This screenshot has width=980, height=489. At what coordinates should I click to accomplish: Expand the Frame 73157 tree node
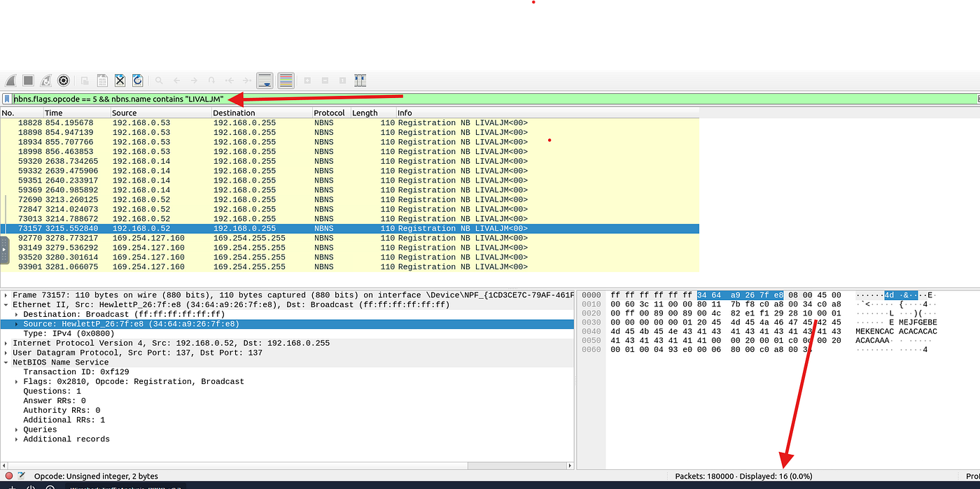point(6,295)
